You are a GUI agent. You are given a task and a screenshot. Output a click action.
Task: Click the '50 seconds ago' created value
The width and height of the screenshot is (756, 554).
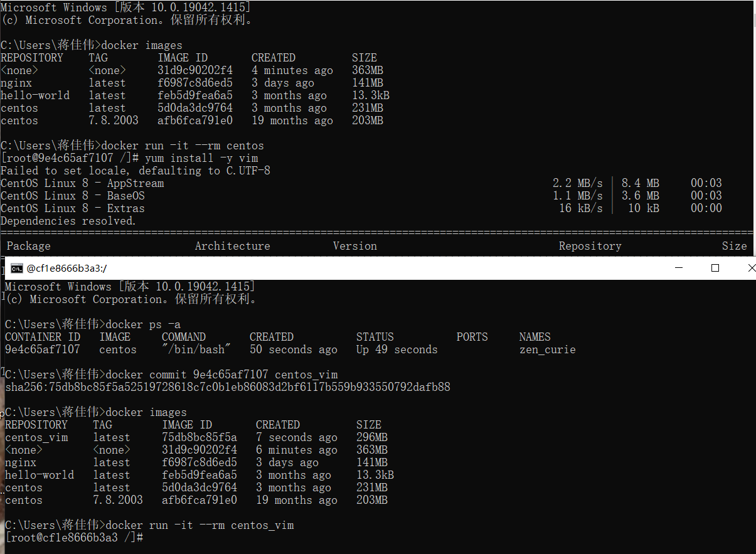tap(294, 349)
